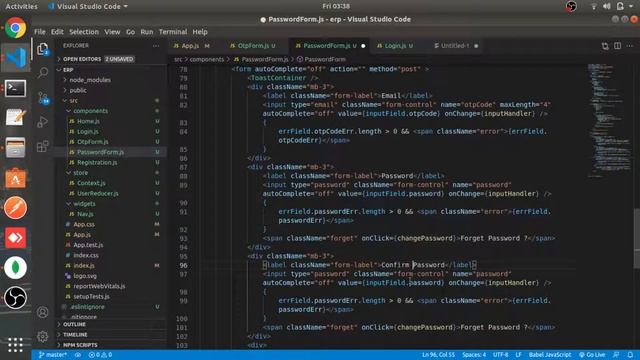The height and width of the screenshot is (360, 640).
Task: Open the Files manager dock icon
Action: [16, 148]
